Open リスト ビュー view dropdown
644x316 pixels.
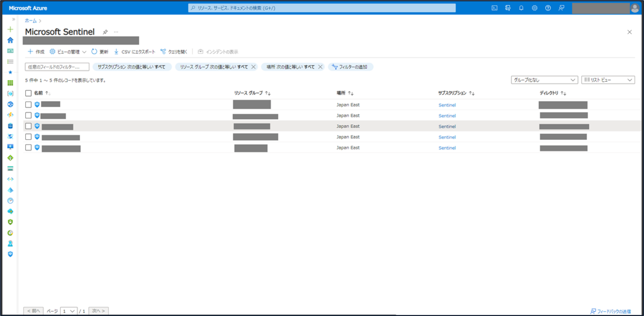(608, 80)
